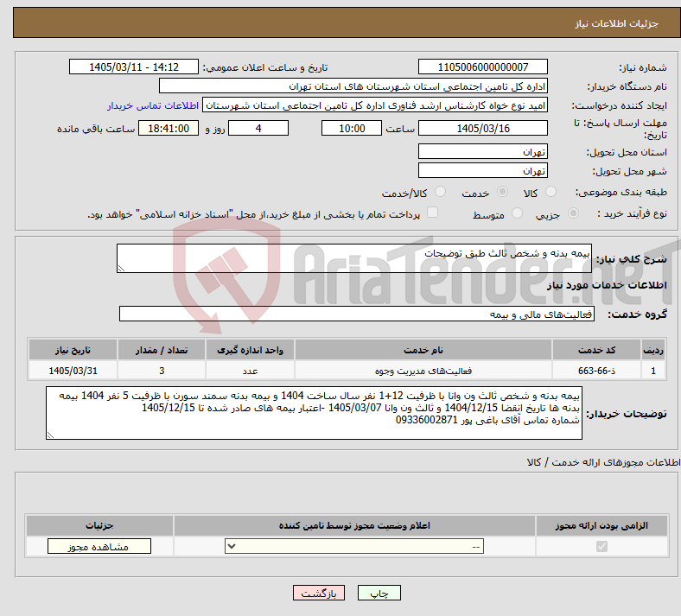Image resolution: width=681 pixels, height=616 pixels.
Task: Click the چاپ print button
Action: click(x=379, y=593)
